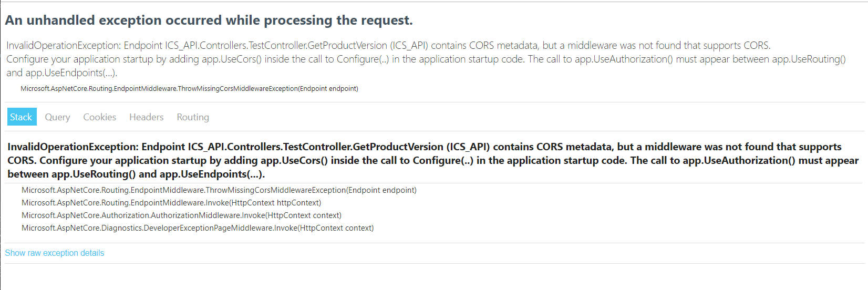Expand ThrowMissingCorsMiddlewareException stack frame in list
The image size is (868, 290).
[219, 190]
